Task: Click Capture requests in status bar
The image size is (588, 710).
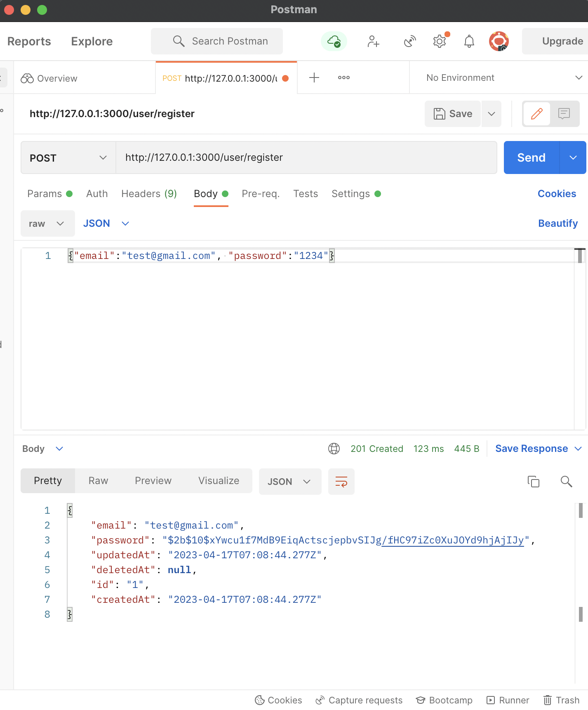Action: click(x=359, y=700)
